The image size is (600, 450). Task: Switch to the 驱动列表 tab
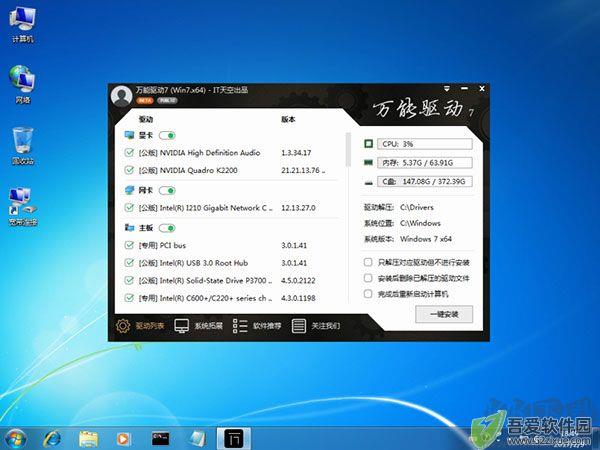pyautogui.click(x=140, y=326)
